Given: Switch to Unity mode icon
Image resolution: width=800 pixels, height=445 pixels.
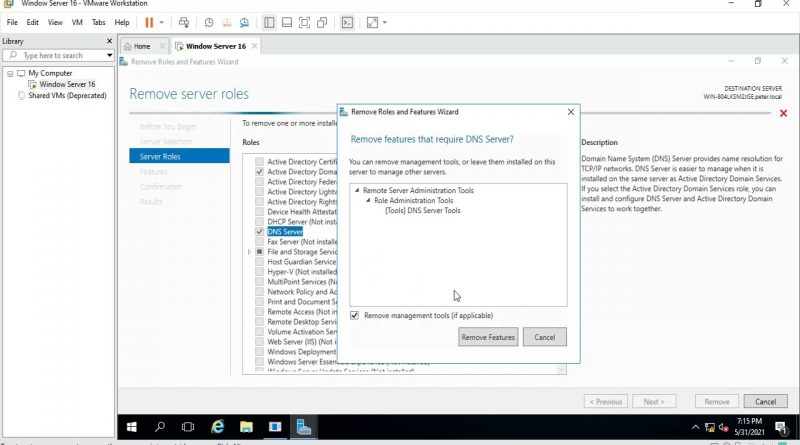Looking at the screenshot, I should (x=322, y=22).
